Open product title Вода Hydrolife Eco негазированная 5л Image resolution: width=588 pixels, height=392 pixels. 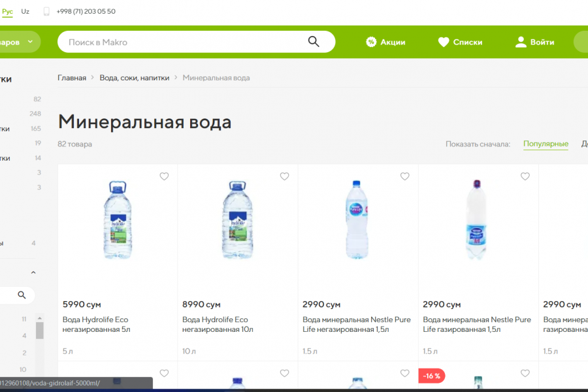point(97,325)
